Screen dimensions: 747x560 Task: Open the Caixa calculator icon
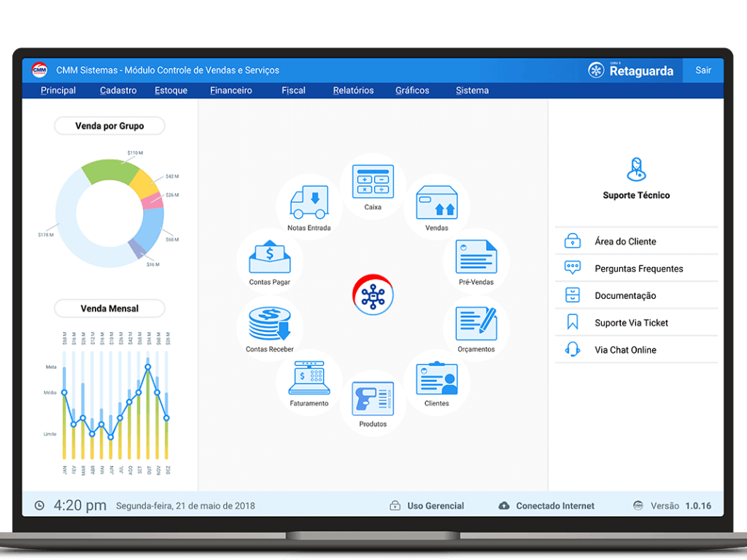[373, 182]
